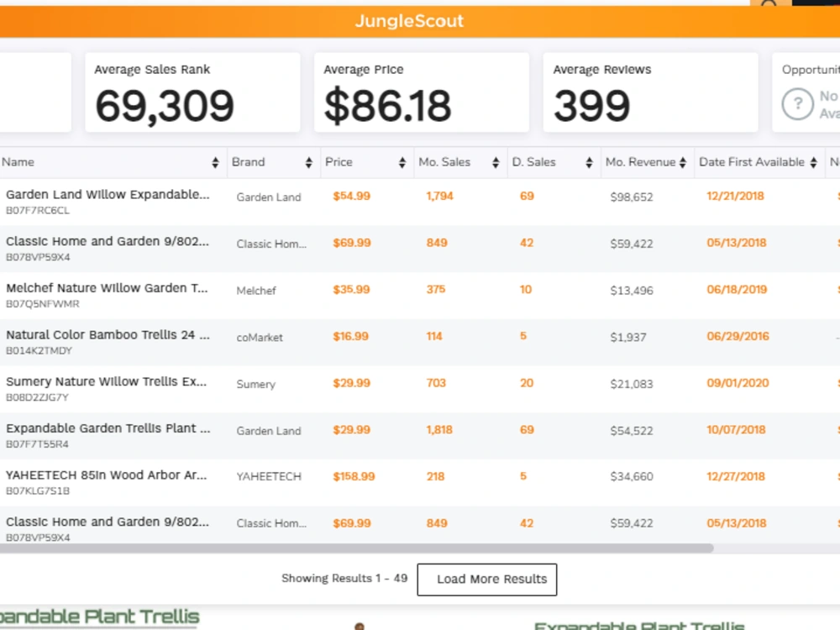Click the 06/29/2016 date cell
Image resolution: width=840 pixels, height=630 pixels.
(738, 337)
